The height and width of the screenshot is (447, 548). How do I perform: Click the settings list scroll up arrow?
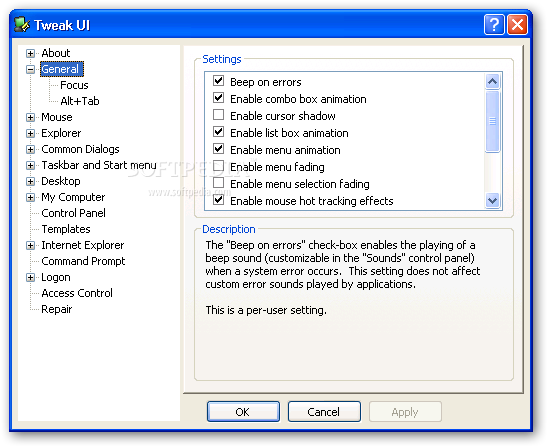click(492, 81)
